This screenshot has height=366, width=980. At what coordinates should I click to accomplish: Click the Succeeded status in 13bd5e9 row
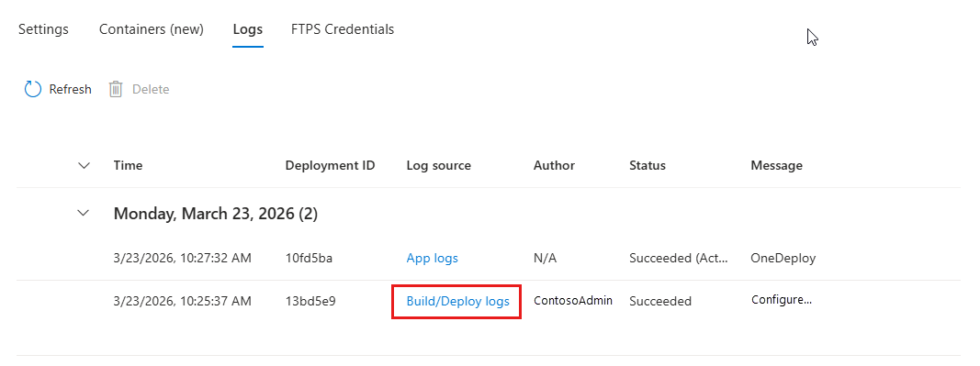tap(660, 301)
